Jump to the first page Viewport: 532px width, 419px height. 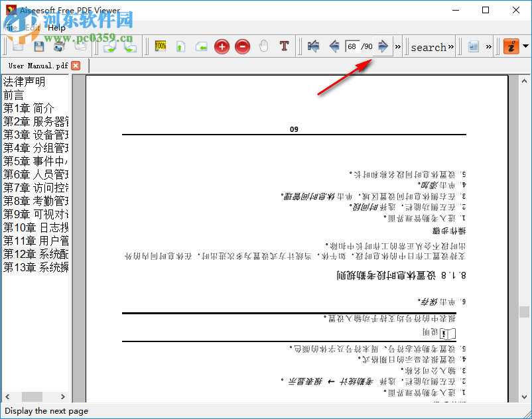[312, 46]
